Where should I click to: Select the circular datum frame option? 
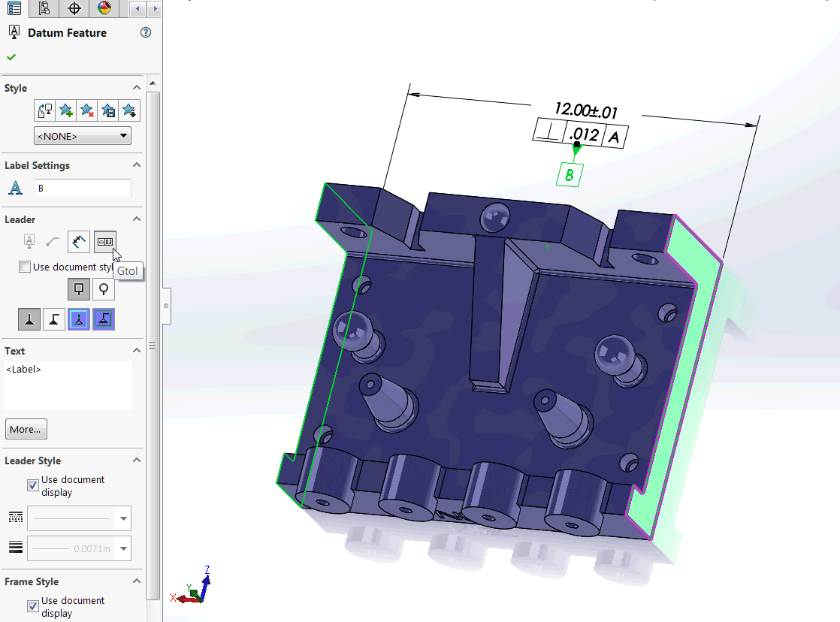coord(103,289)
